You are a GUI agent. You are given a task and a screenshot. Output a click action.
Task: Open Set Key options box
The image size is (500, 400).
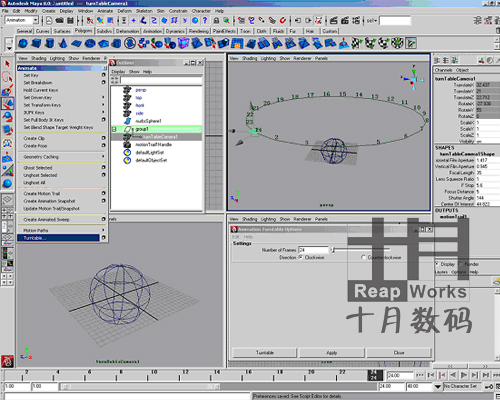(x=103, y=75)
